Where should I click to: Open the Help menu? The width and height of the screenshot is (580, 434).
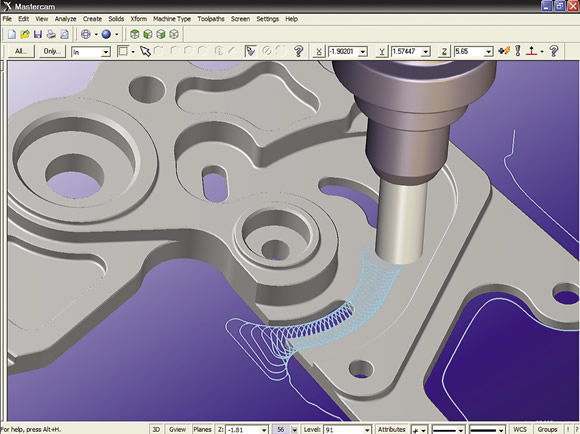pyautogui.click(x=291, y=19)
